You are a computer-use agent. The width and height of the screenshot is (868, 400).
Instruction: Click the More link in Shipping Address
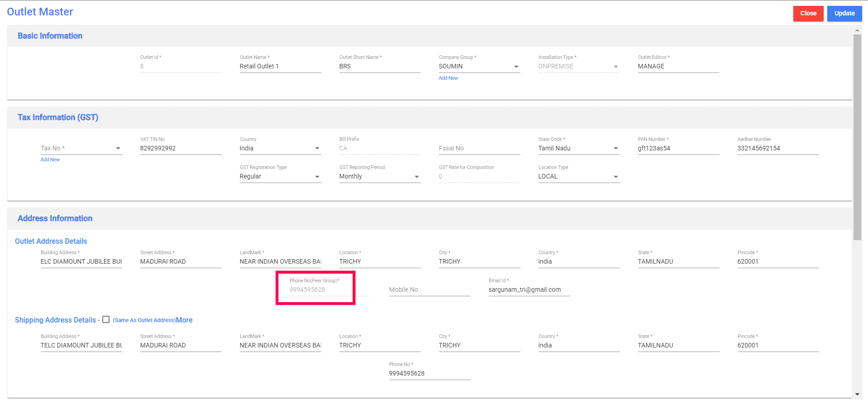point(184,320)
